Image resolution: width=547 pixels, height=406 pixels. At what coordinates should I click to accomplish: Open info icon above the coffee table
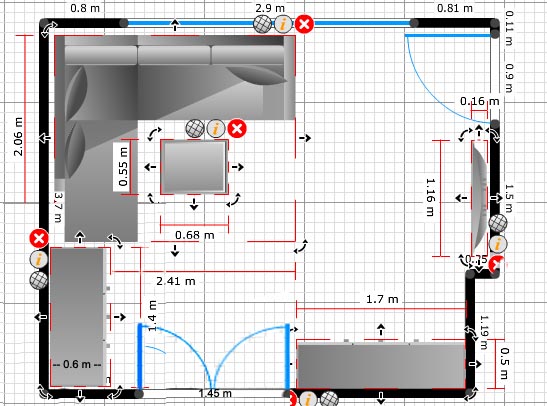[x=216, y=128]
